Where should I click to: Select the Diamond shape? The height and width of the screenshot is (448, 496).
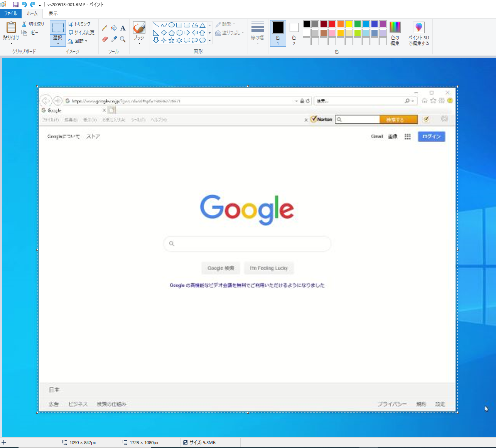pos(164,33)
